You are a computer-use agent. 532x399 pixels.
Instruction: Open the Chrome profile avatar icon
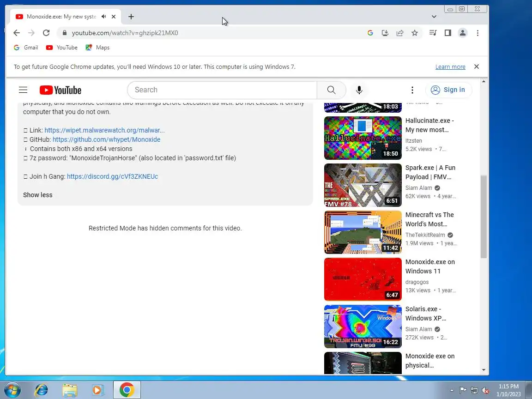(462, 33)
